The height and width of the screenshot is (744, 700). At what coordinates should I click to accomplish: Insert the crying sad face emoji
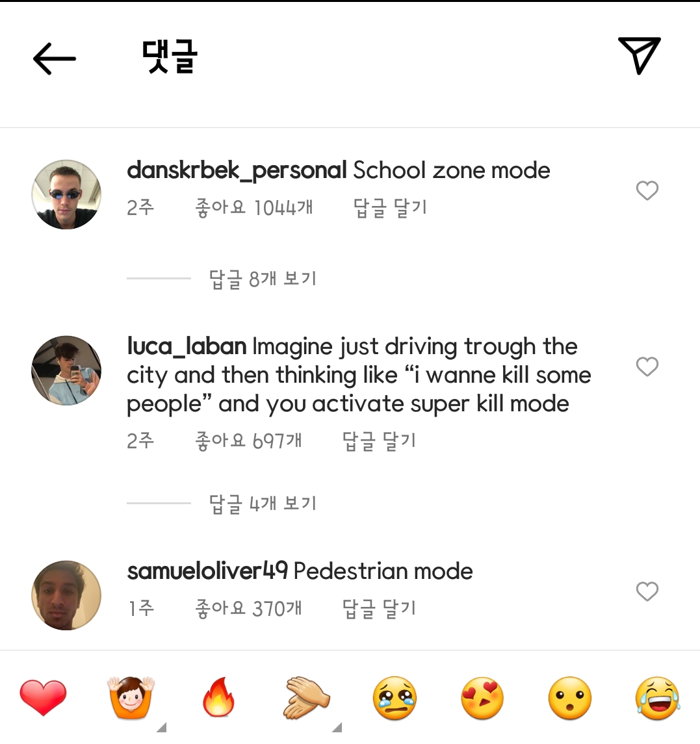click(395, 699)
